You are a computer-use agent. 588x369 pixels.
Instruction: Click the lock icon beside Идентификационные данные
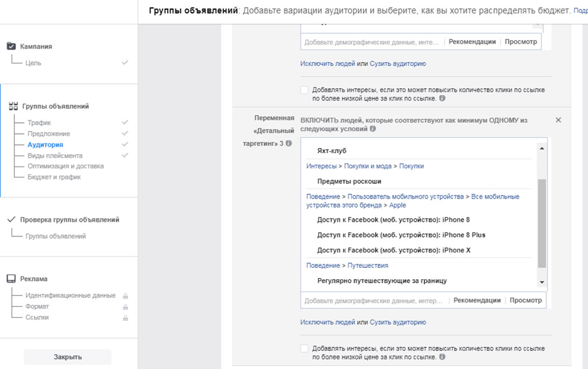coord(125,296)
